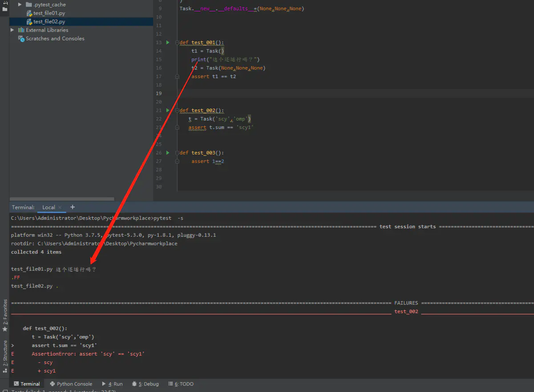
Task: Expand the External Libraries node arrow
Action: click(12, 30)
